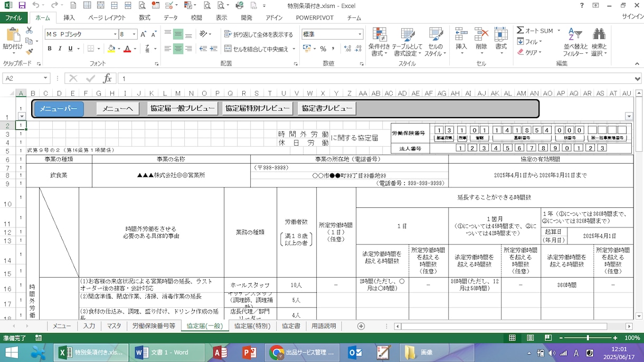Toggle Italic formatting
The image size is (644, 362).
(x=60, y=49)
